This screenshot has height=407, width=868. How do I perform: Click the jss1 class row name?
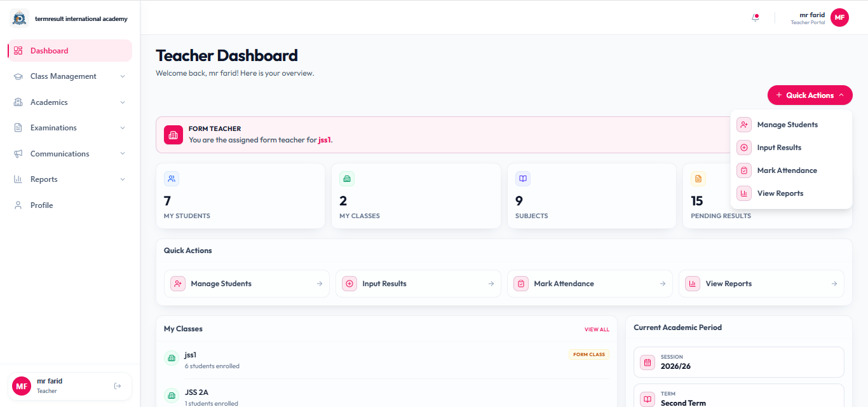191,355
